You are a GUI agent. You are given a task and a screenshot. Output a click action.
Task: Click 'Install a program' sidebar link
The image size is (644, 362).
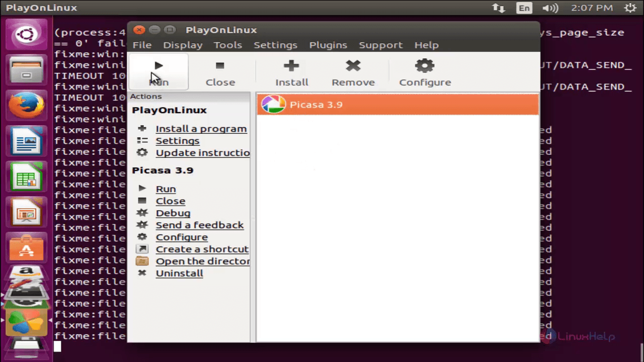[x=201, y=129]
